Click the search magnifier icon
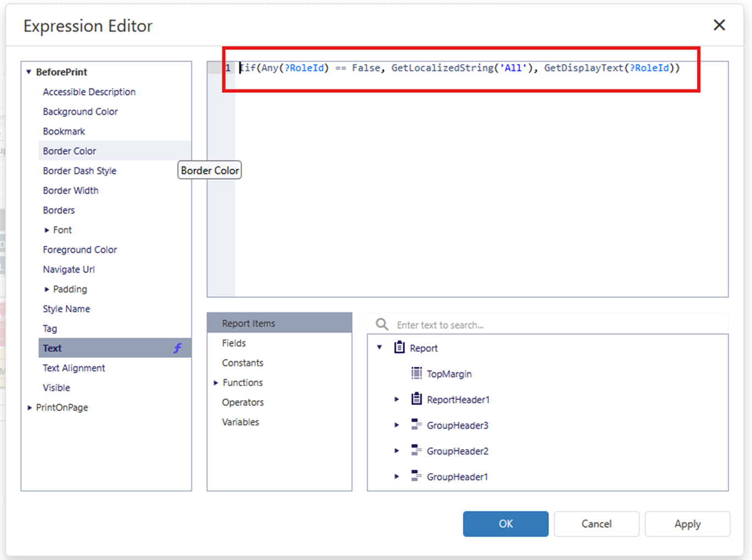This screenshot has width=752, height=560. click(382, 324)
